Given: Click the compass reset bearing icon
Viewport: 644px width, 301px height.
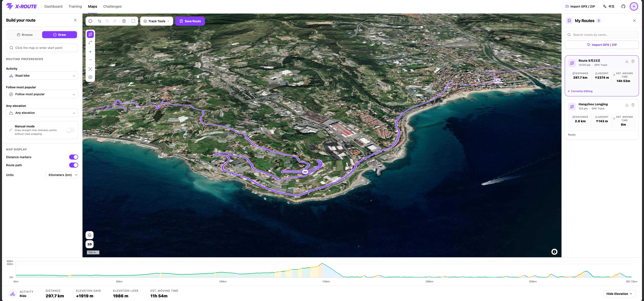Looking at the screenshot, I should [90, 77].
